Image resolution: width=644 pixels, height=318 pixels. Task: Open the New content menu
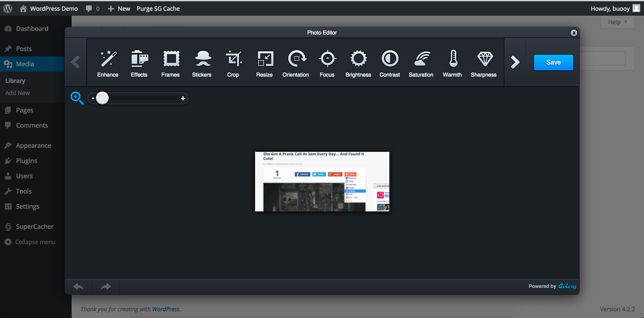[x=119, y=9]
